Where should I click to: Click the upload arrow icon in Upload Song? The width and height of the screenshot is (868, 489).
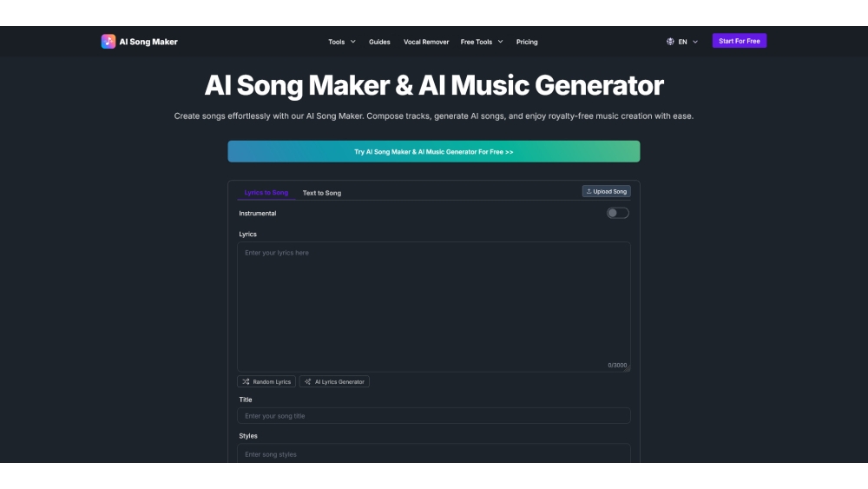(589, 191)
